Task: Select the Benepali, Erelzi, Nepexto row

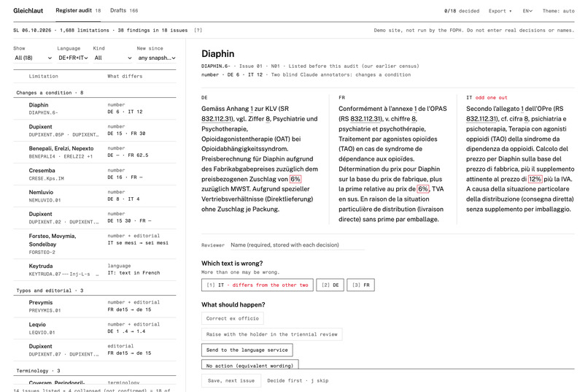Action: (95, 152)
